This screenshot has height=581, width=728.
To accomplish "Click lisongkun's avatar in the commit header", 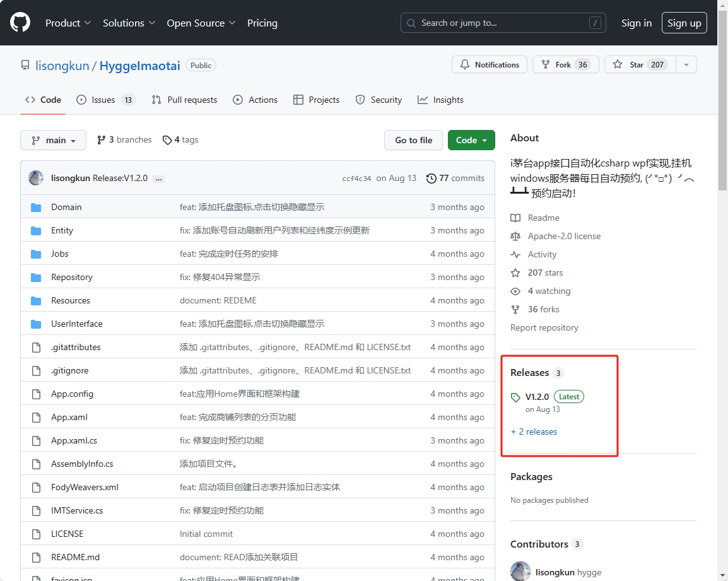I will [36, 178].
